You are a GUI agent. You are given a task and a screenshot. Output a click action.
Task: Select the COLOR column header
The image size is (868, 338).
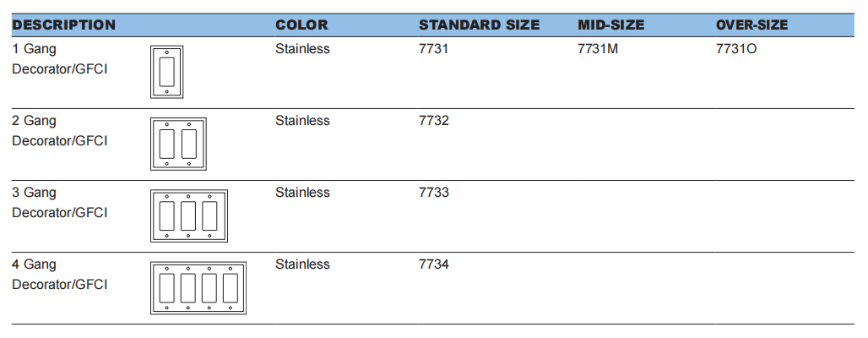(x=301, y=25)
